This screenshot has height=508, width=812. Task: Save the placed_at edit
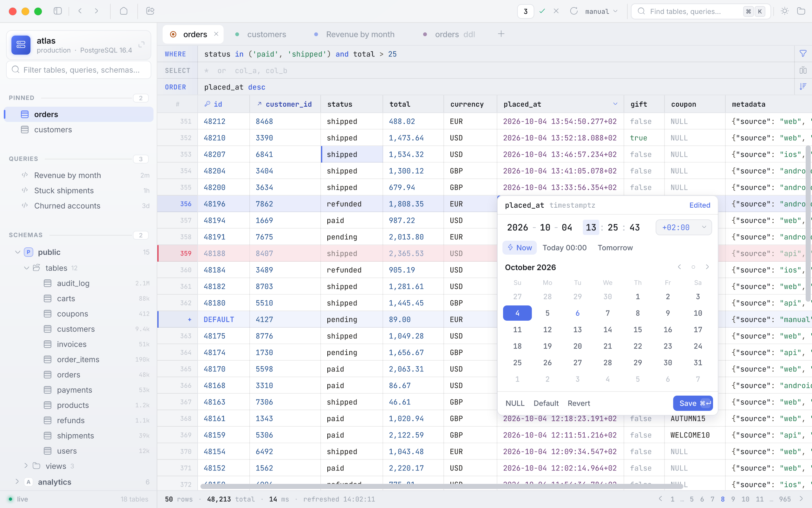pos(693,403)
